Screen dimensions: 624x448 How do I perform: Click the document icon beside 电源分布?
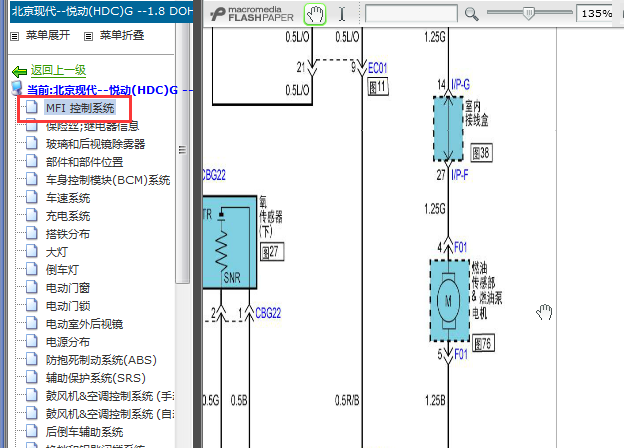click(31, 341)
